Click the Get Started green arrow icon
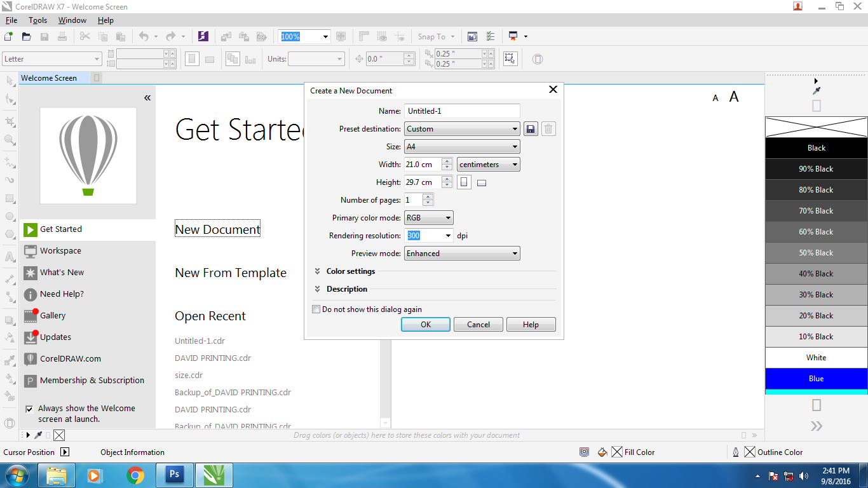 [x=31, y=229]
